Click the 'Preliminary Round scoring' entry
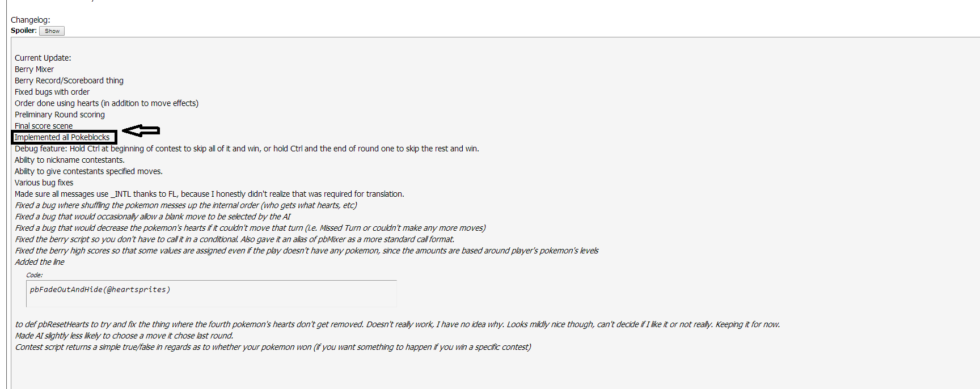The image size is (980, 389). click(60, 115)
